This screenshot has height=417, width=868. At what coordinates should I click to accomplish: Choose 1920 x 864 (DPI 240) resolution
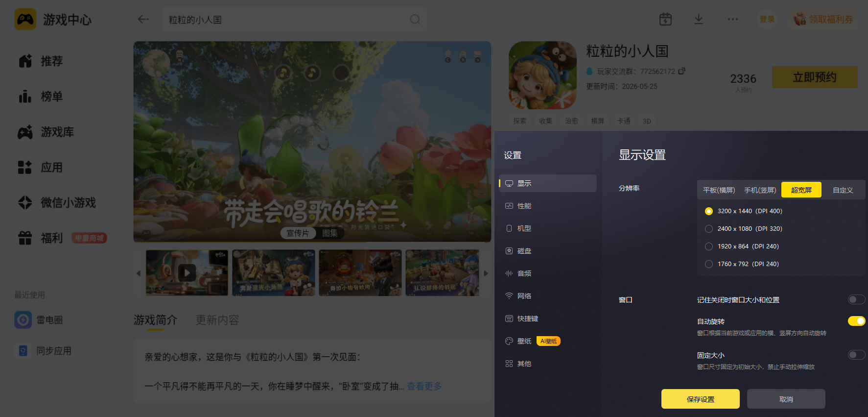(x=709, y=246)
